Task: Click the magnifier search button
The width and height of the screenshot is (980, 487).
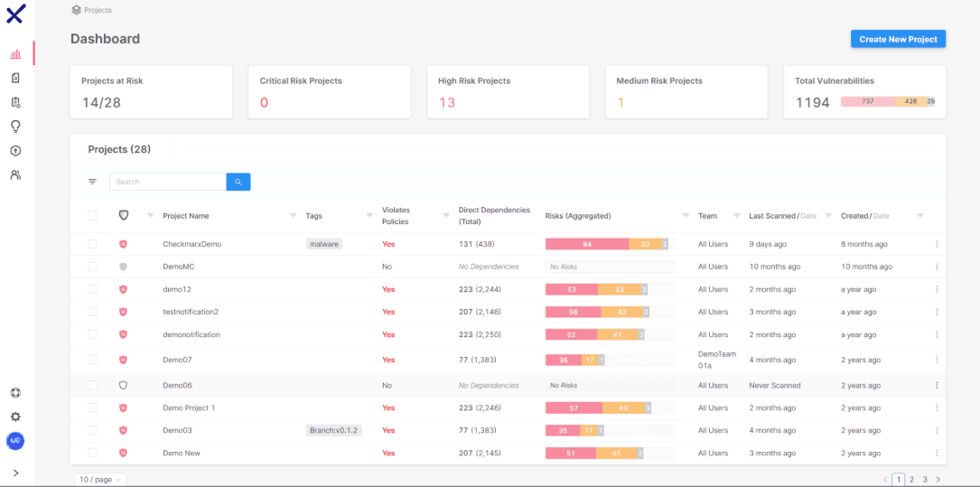Action: click(x=238, y=182)
